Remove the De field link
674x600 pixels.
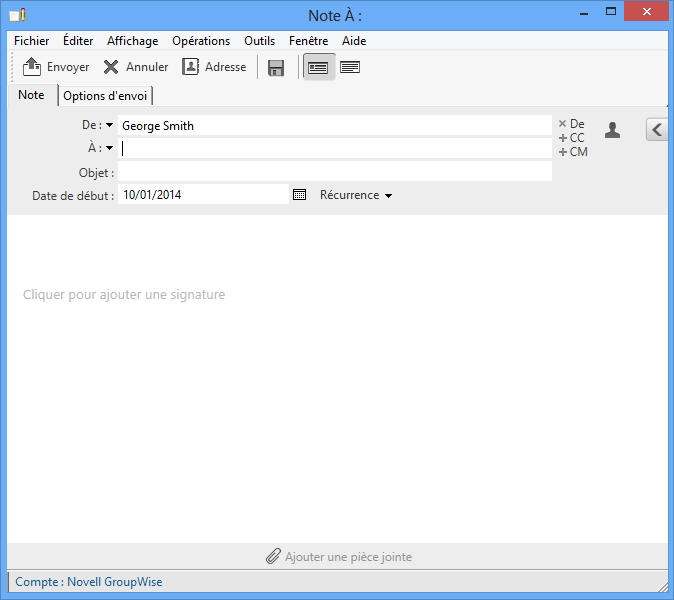[x=571, y=124]
